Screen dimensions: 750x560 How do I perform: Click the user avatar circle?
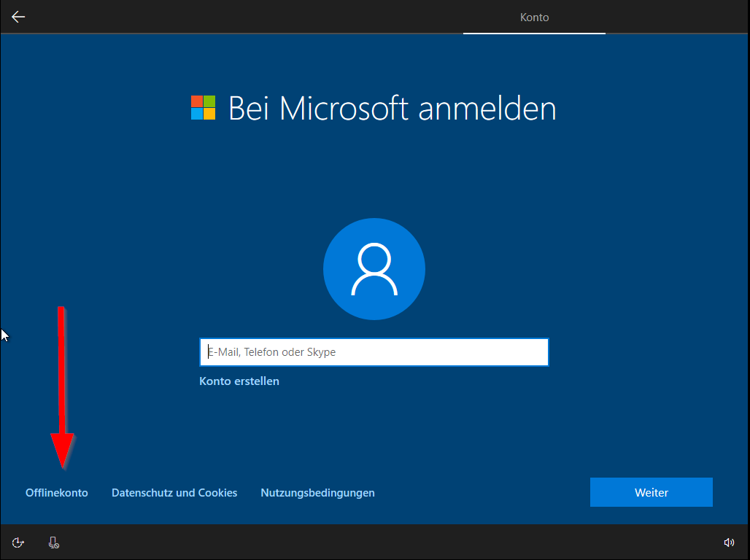(x=374, y=269)
